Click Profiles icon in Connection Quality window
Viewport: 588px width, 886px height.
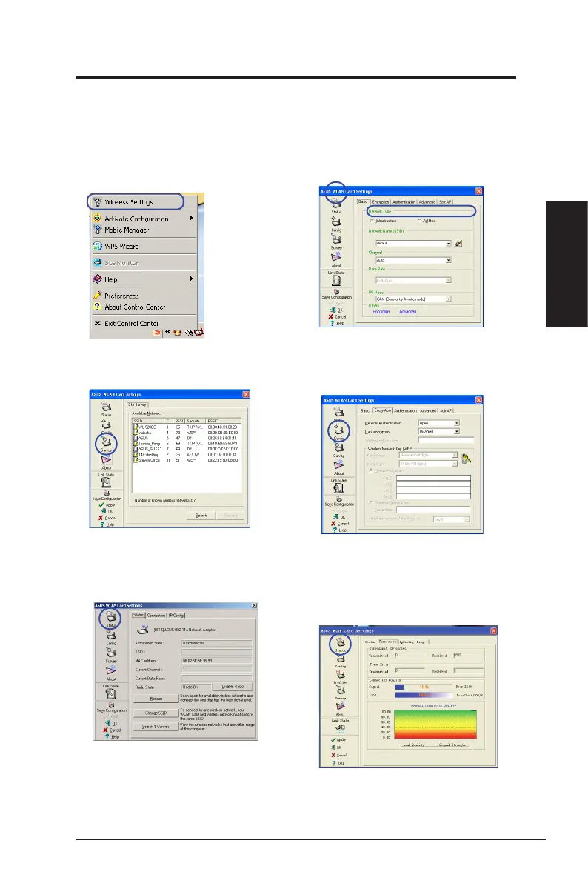340,676
